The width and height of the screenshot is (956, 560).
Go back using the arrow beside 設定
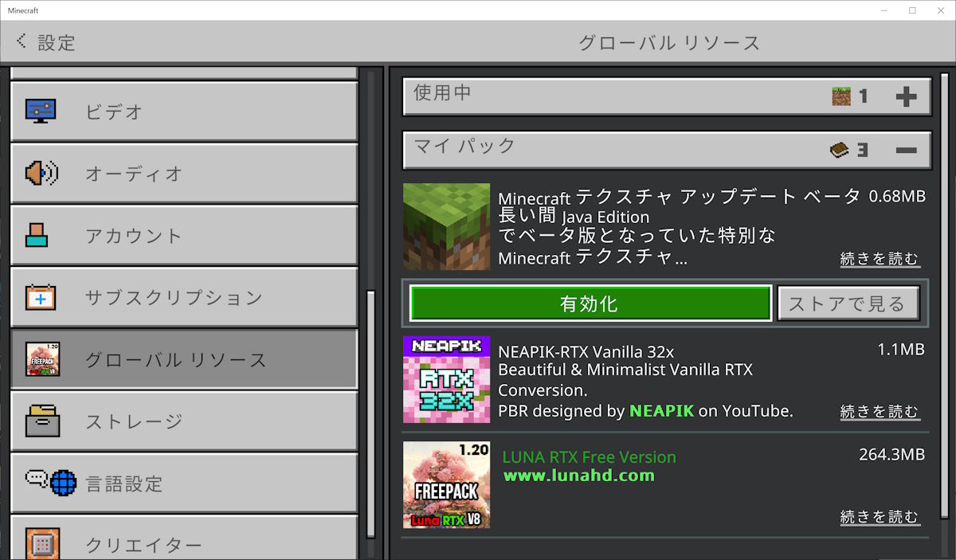pyautogui.click(x=22, y=41)
